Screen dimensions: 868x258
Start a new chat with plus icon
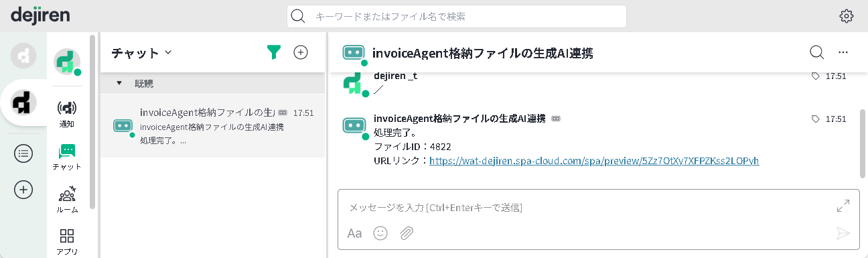301,52
